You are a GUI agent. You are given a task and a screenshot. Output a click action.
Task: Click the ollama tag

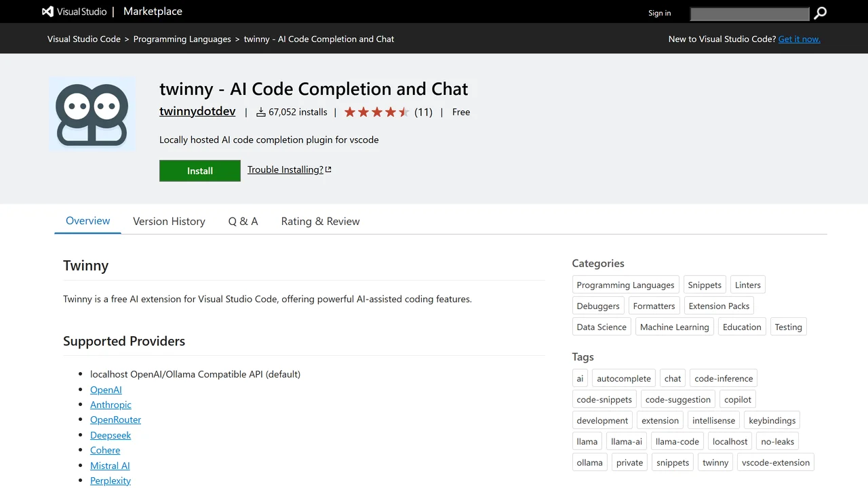click(590, 462)
